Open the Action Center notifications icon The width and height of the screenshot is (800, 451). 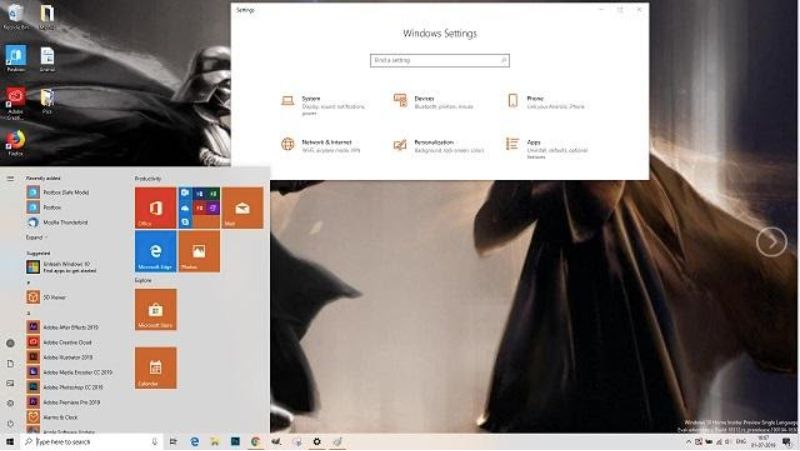787,442
